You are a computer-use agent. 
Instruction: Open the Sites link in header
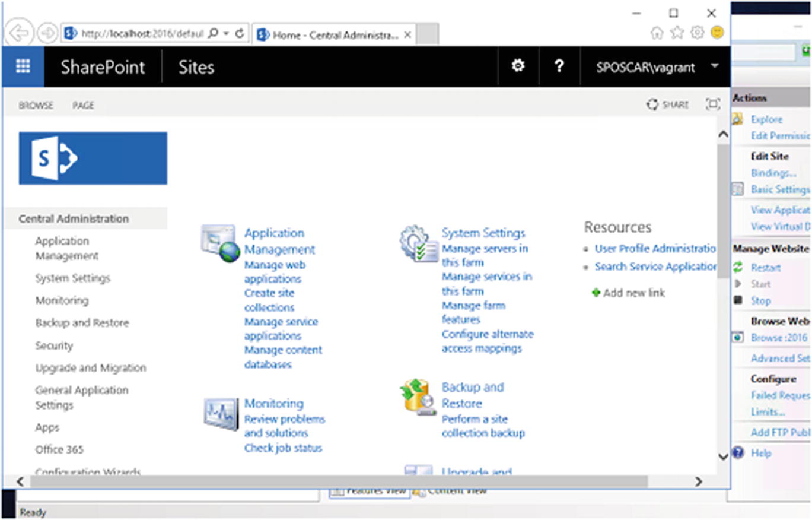point(196,67)
